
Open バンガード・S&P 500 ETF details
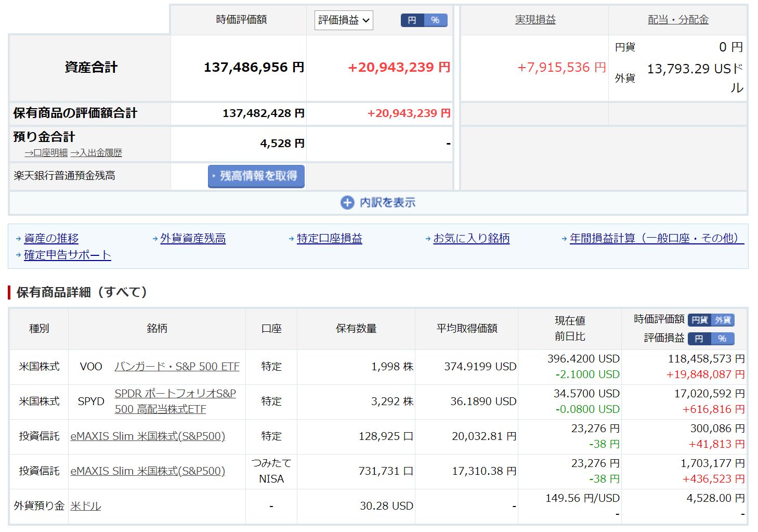[x=177, y=367]
